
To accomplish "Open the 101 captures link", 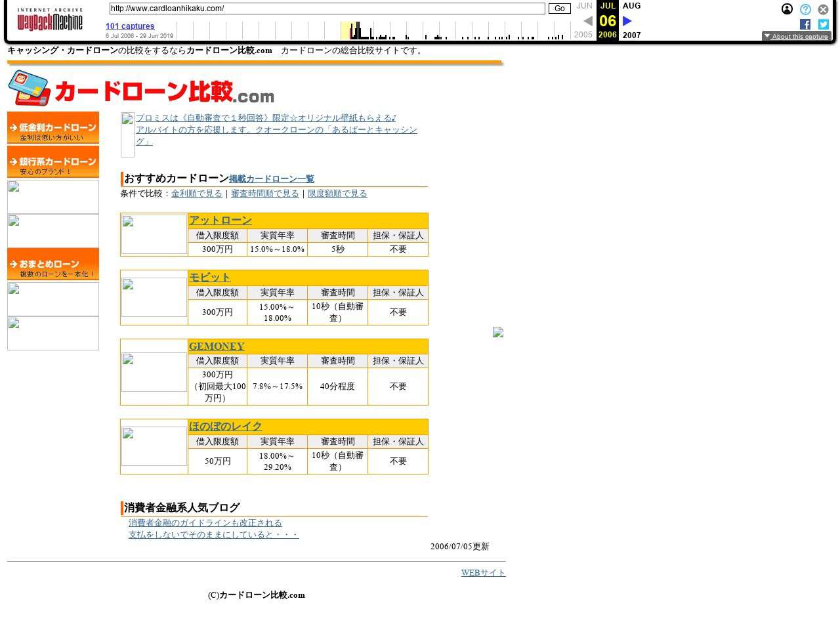I will (130, 26).
